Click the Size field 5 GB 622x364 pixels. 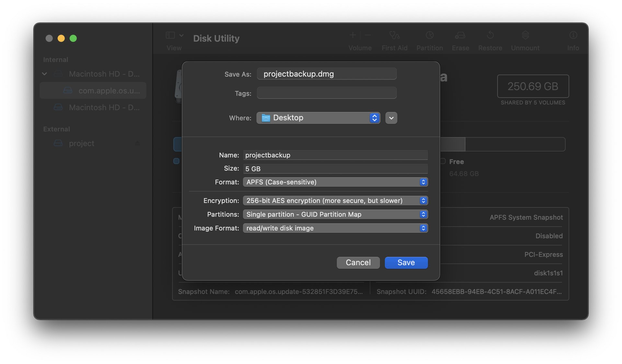335,169
